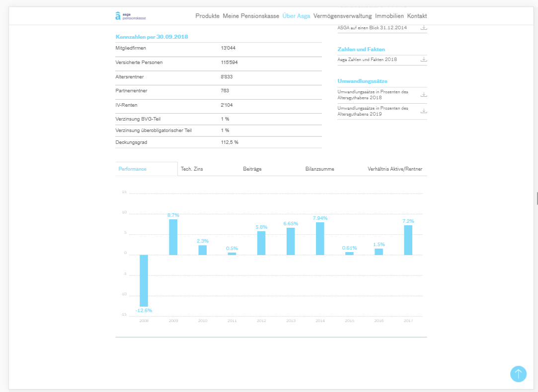Click the 2009 bar showing 8.7%

coord(173,237)
